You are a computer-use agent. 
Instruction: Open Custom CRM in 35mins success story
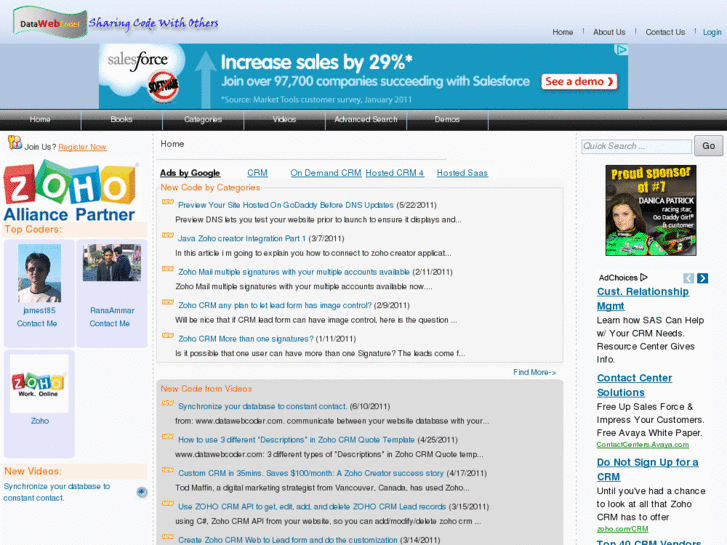click(311, 473)
